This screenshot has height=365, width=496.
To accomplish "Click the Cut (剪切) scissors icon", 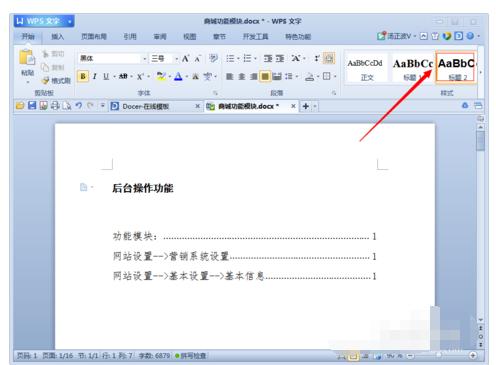I will click(x=46, y=53).
